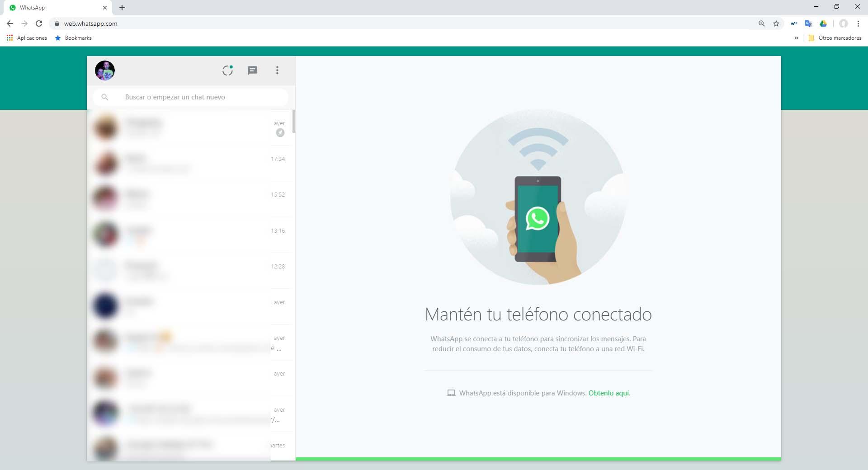
Task: Focus the 'Buscar o empezar un chat nuevo' field
Action: click(x=191, y=97)
